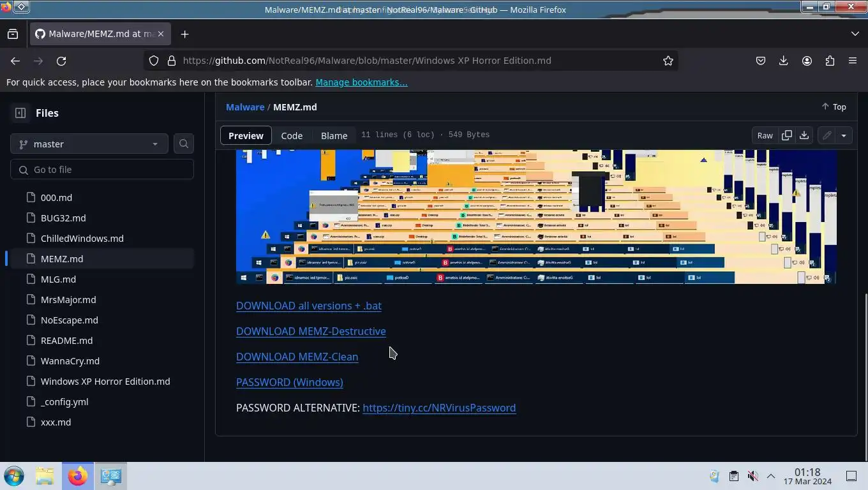Reload the current page
This screenshot has width=868, height=490.
pos(61,61)
